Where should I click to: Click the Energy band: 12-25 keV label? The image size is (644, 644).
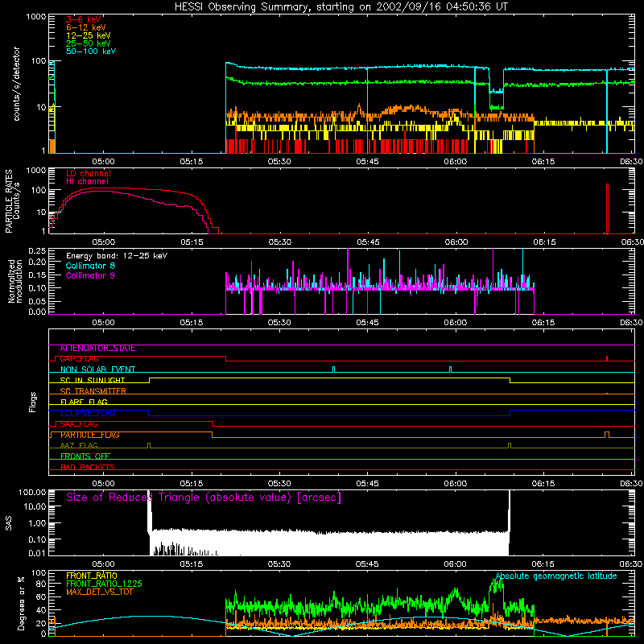point(117,256)
